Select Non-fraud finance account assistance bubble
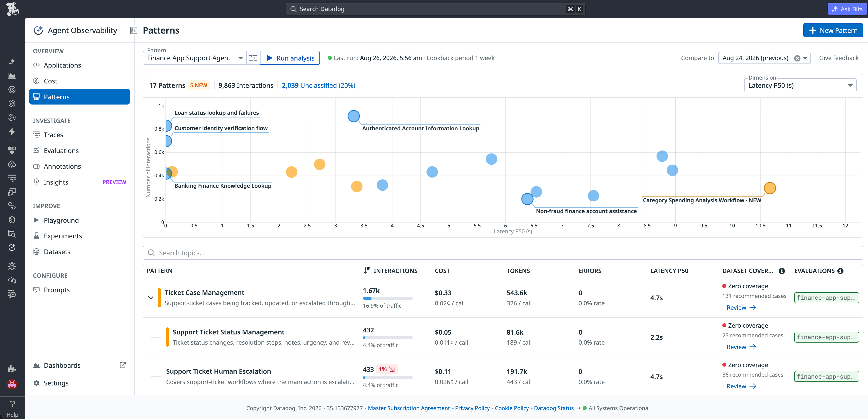Viewport: 868px width, 419px height. coord(527,199)
